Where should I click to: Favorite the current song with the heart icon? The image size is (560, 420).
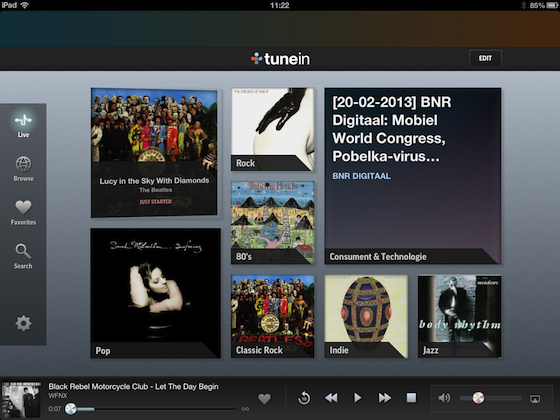(264, 399)
